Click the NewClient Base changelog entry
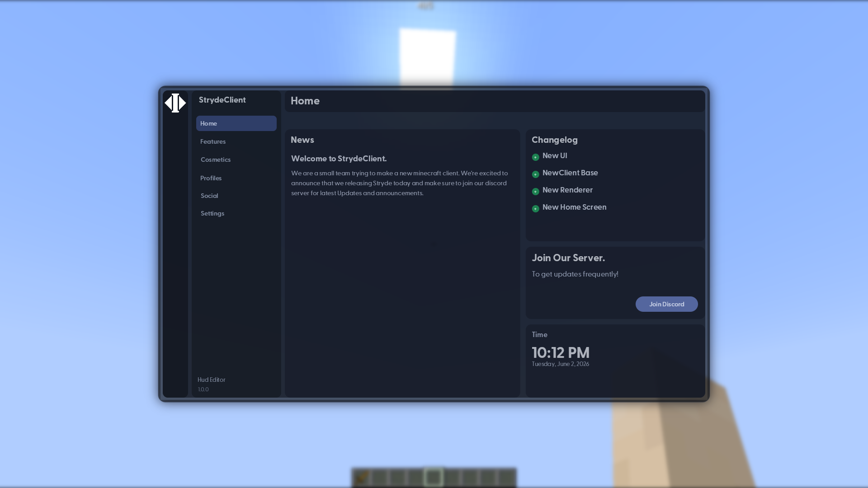The image size is (868, 488). coord(570,173)
